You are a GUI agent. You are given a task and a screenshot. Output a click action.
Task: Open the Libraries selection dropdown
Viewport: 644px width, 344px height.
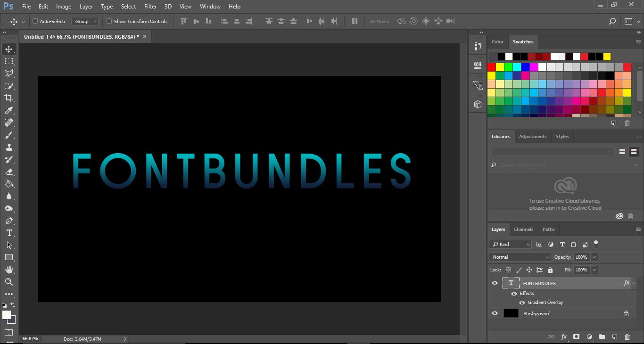click(552, 152)
